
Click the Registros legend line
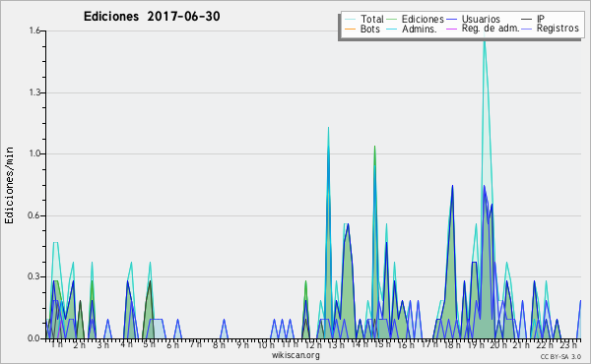527,29
